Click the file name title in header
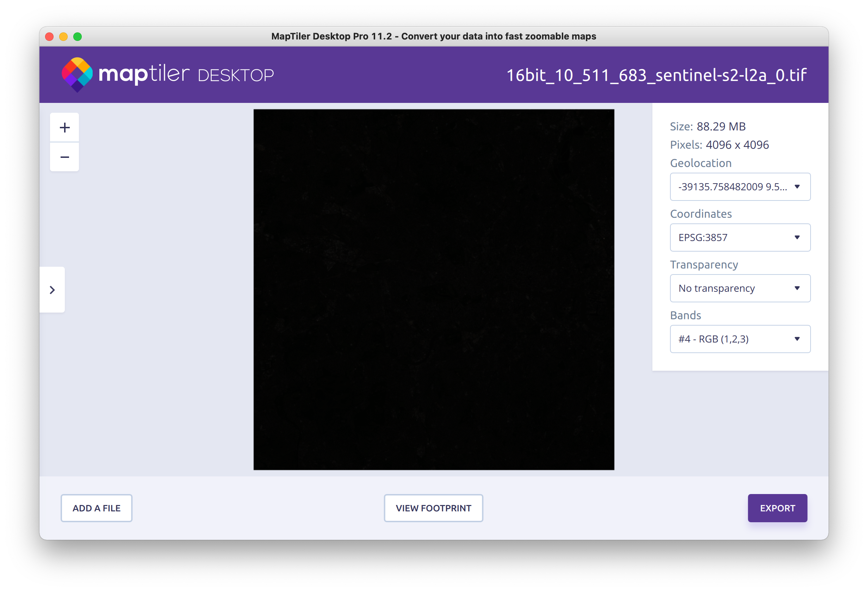868x592 pixels. click(656, 75)
